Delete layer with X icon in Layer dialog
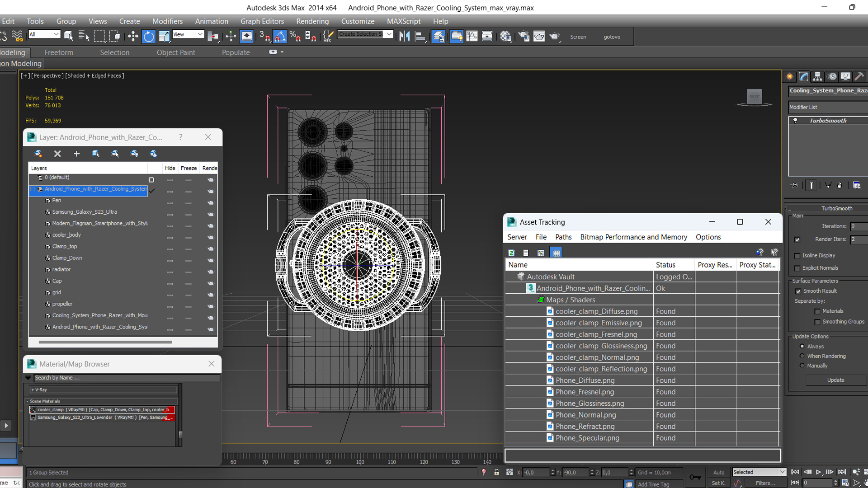The height and width of the screenshot is (488, 868). pos(57,154)
